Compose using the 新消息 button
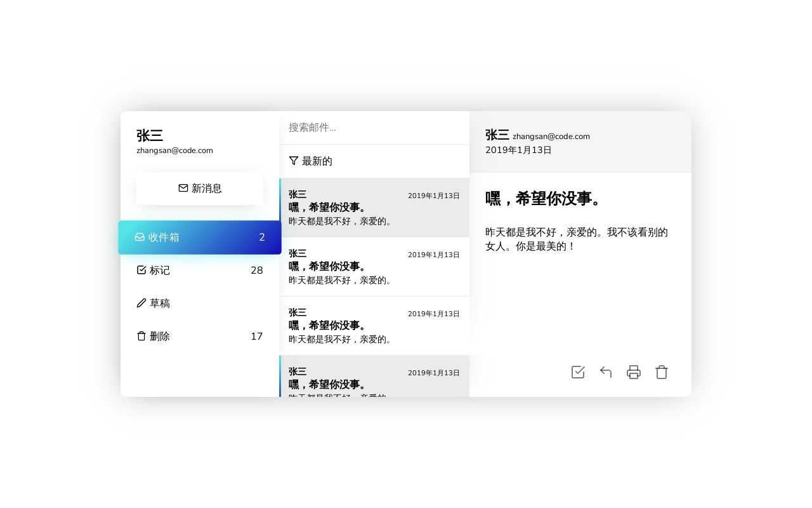Image resolution: width=812 pixels, height=508 pixels. pyautogui.click(x=200, y=189)
